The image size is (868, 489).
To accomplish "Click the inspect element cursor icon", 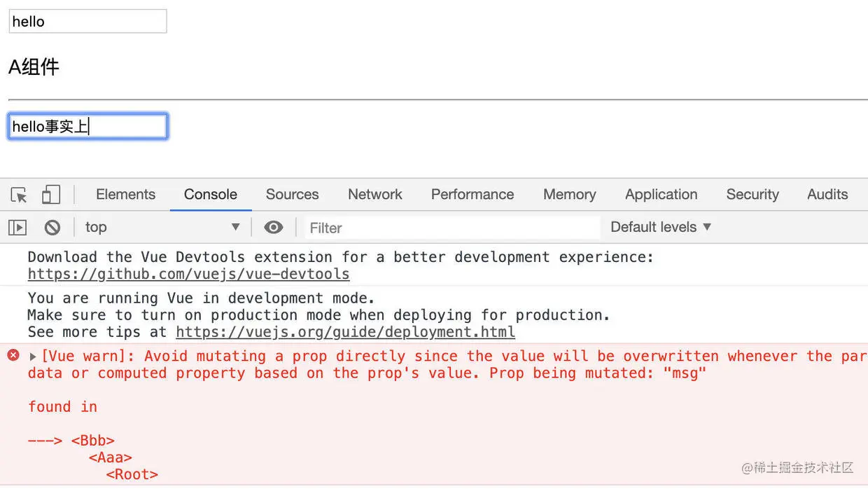I will click(x=19, y=195).
